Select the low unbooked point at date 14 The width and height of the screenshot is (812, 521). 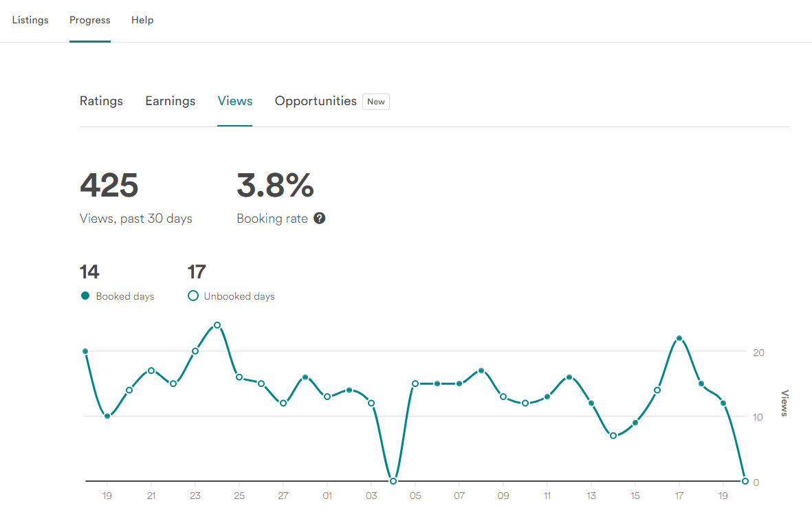click(x=613, y=436)
